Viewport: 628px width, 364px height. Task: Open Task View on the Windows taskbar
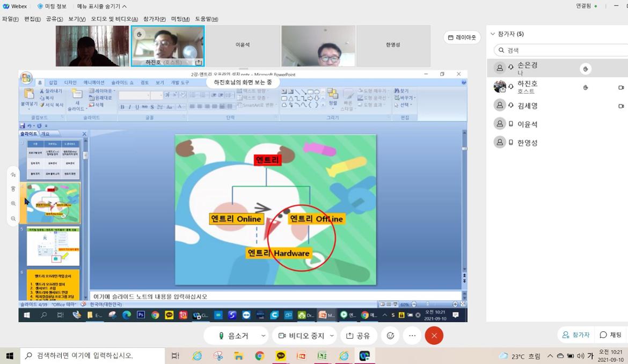tap(175, 355)
